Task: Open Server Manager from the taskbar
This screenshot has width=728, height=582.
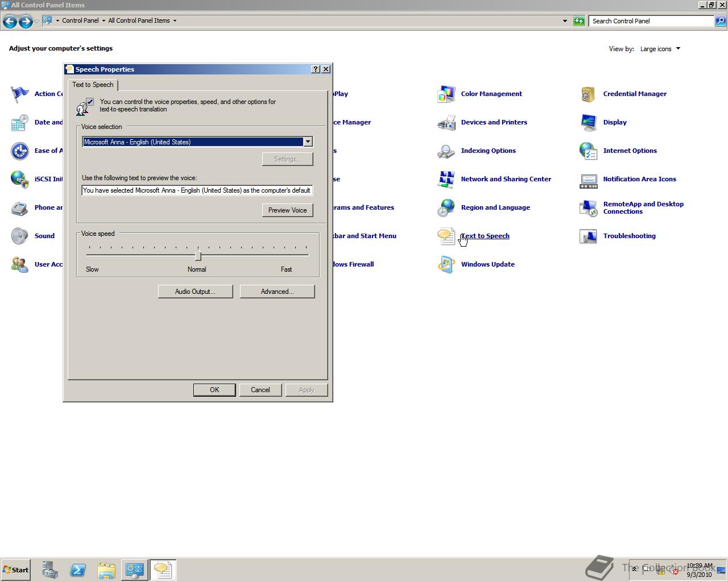Action: pyautogui.click(x=49, y=570)
